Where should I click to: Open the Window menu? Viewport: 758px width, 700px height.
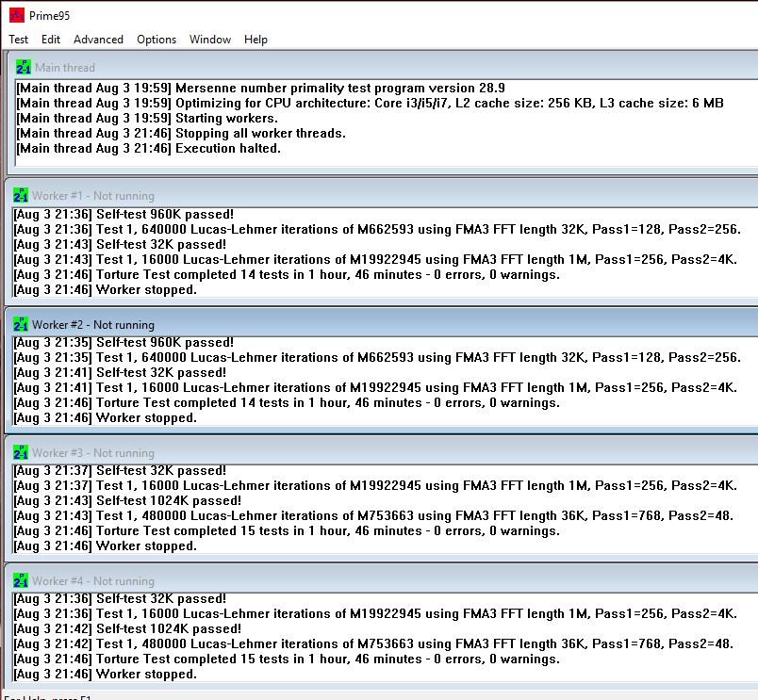pyautogui.click(x=210, y=40)
